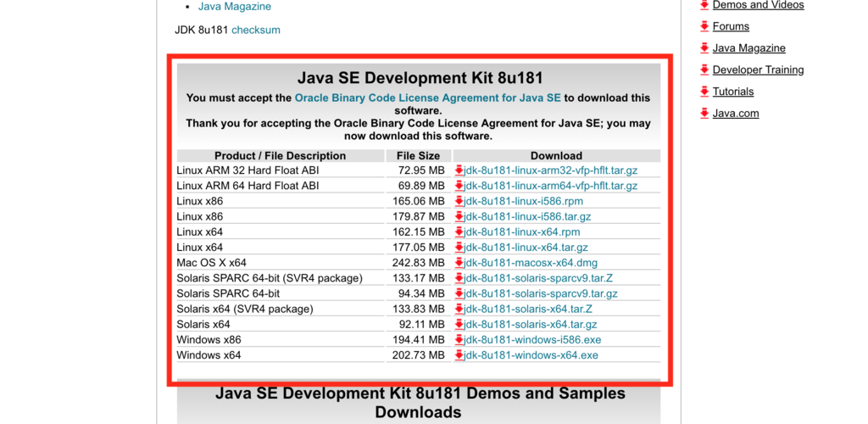The image size is (868, 424).
Task: Download the jdk-8u181-solaris-sparcv9.tar.gz archive
Action: [x=541, y=293]
